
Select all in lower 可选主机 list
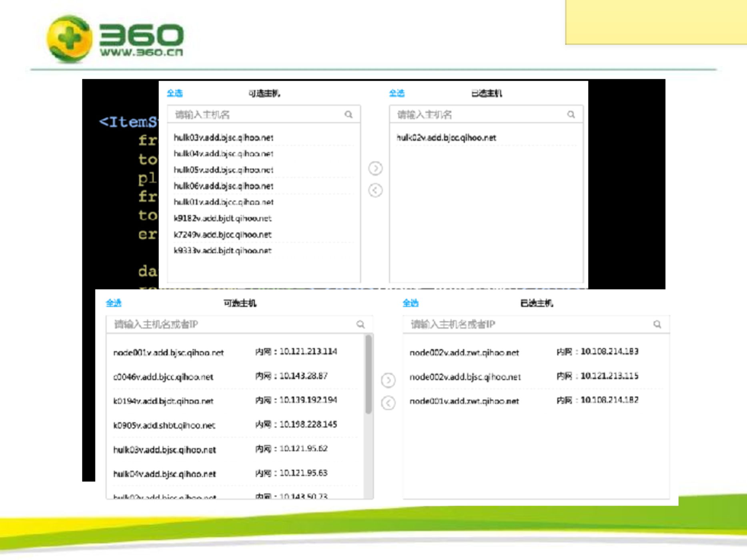pos(114,303)
